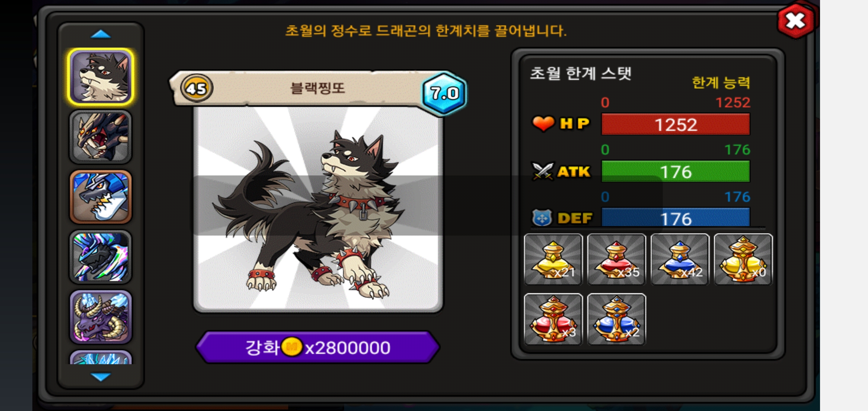Click the green ATK 176 bar
Image resolution: width=868 pixels, height=411 pixels.
675,172
